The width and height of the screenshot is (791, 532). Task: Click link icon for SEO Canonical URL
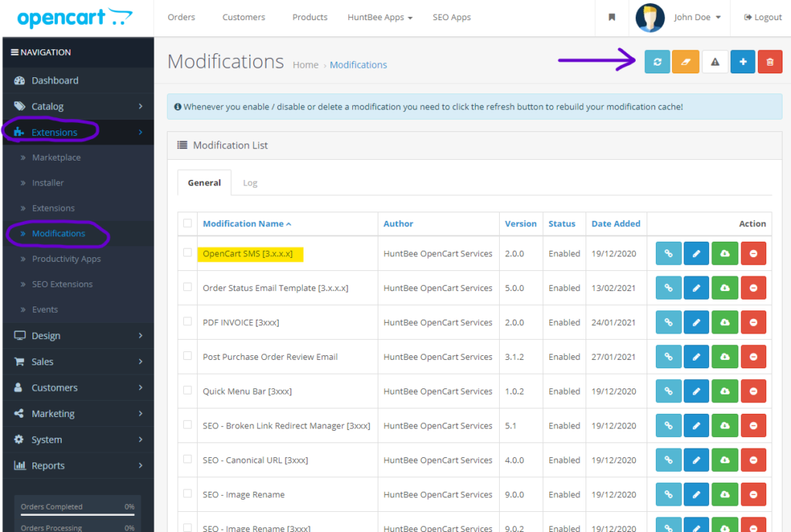pos(668,460)
